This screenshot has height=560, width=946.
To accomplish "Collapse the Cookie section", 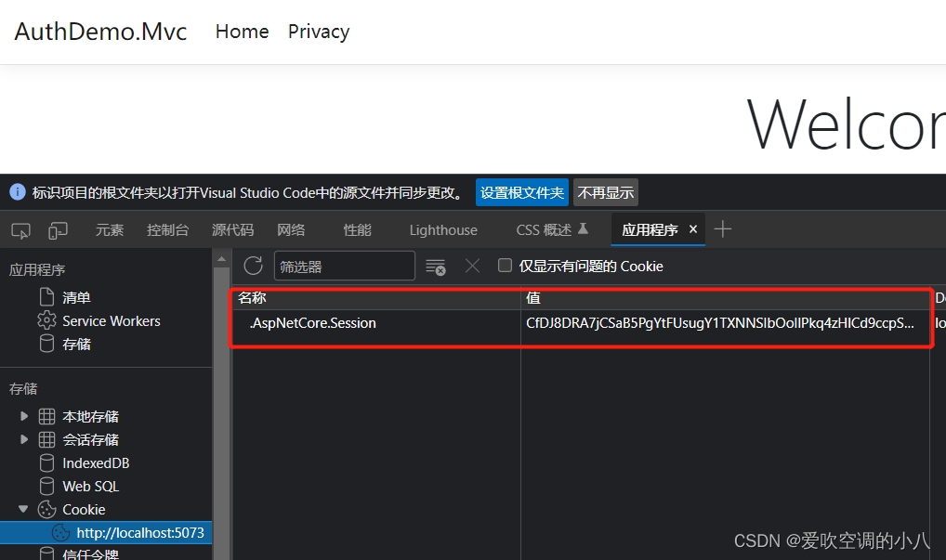I will pyautogui.click(x=22, y=509).
